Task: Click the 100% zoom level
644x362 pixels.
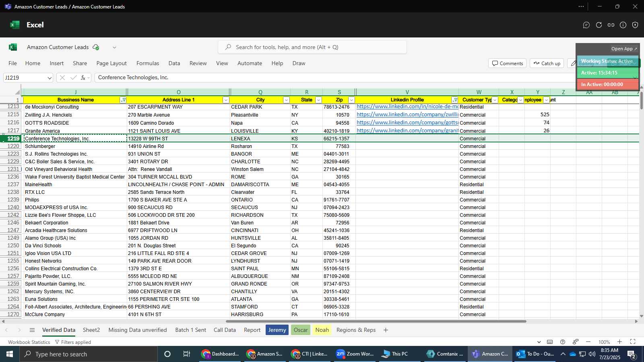Action: coord(604,342)
